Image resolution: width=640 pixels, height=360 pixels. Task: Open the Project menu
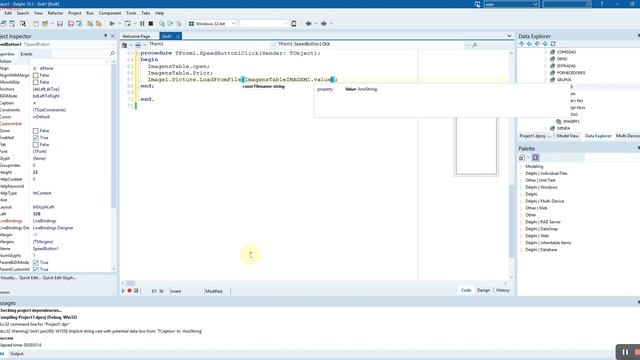coord(74,13)
